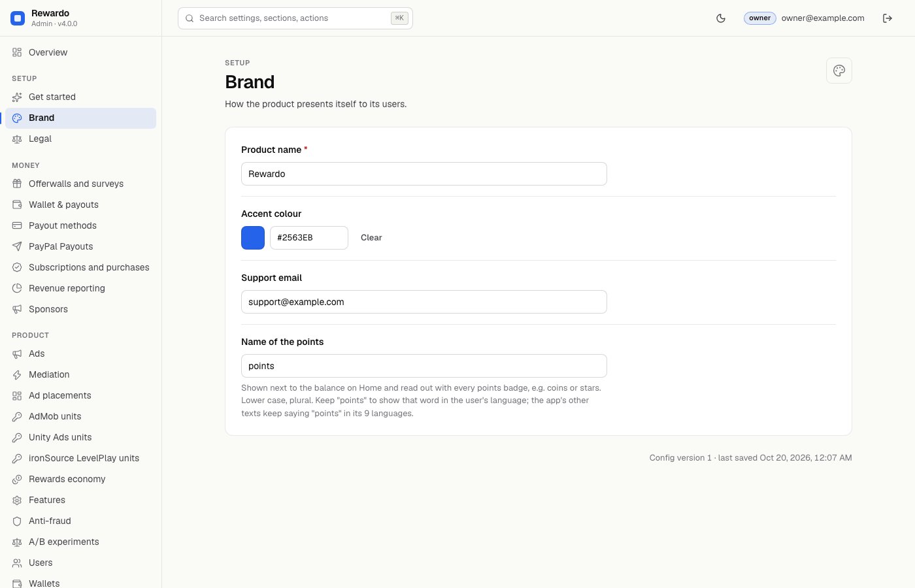Click the Name of the points field

(424, 366)
